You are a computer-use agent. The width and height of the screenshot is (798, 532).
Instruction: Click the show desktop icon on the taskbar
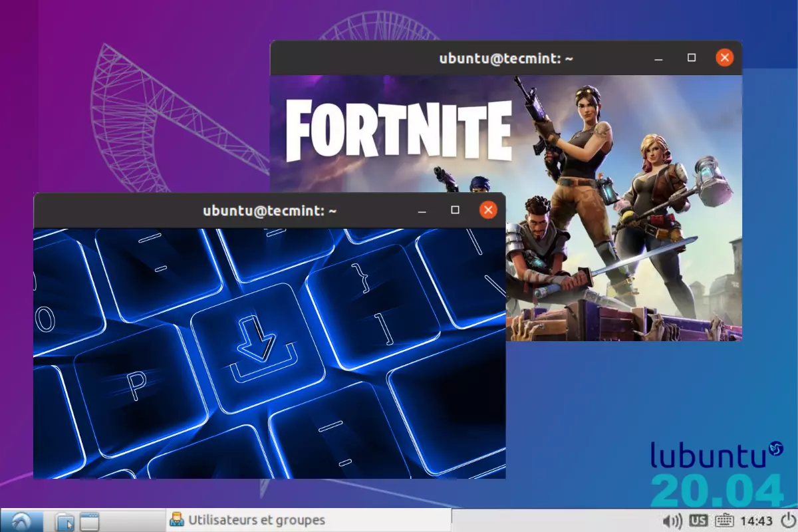tap(89, 521)
